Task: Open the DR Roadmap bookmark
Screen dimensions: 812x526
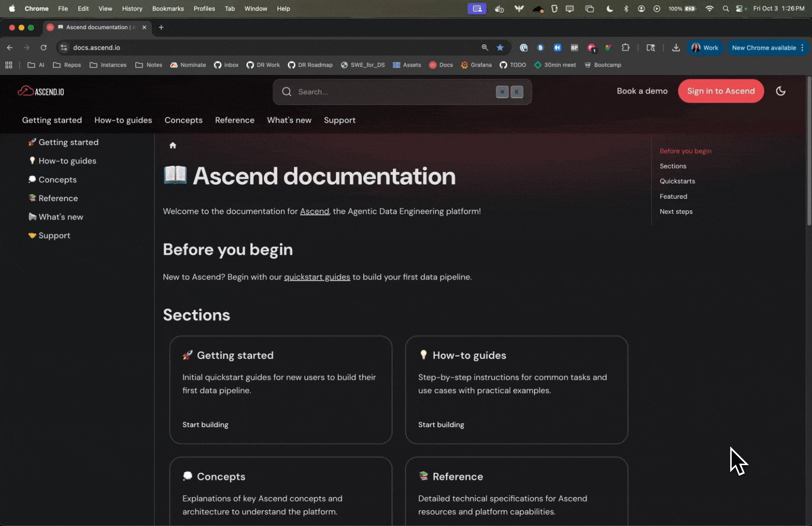Action: coord(310,65)
